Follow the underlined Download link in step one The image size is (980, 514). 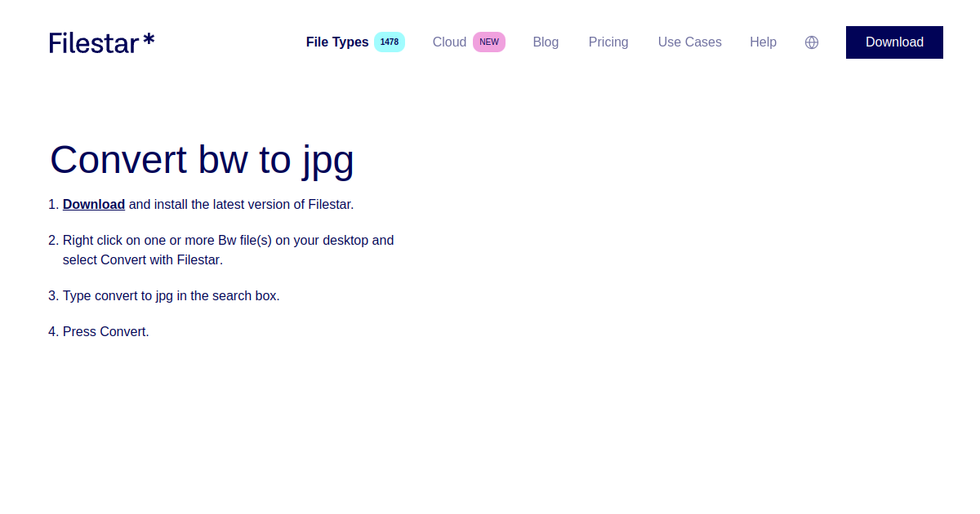pyautogui.click(x=94, y=204)
